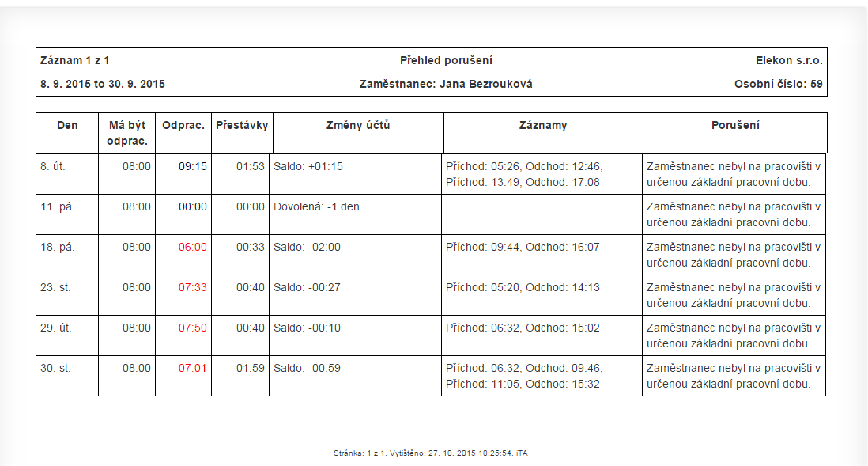Select the red 07:50 worked time value
The width and height of the screenshot is (868, 466).
[x=193, y=328]
